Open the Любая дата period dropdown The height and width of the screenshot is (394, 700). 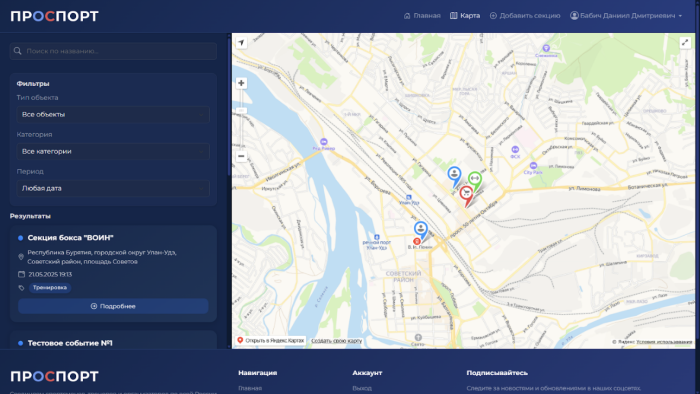point(113,188)
